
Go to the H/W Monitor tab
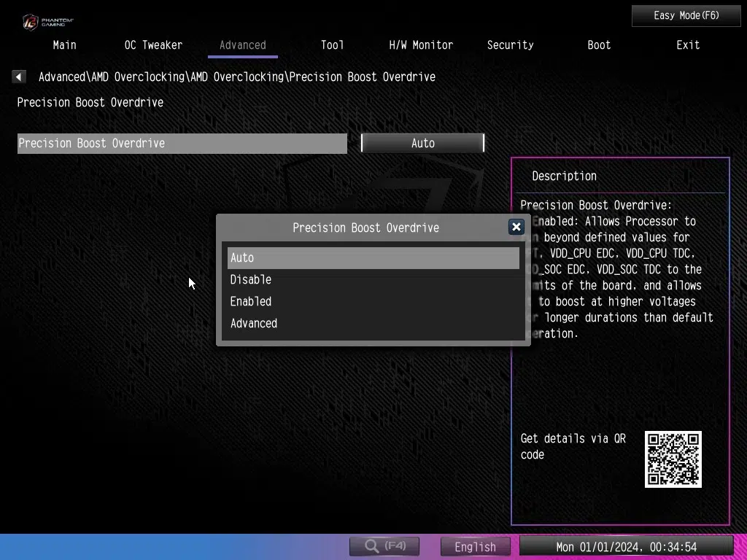[x=421, y=45]
